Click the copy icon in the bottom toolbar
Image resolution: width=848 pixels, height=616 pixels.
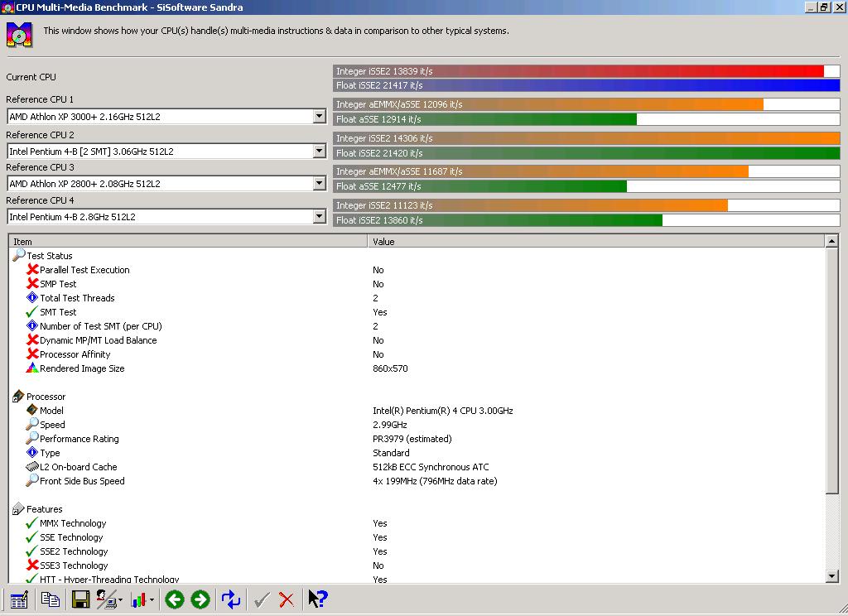click(51, 599)
